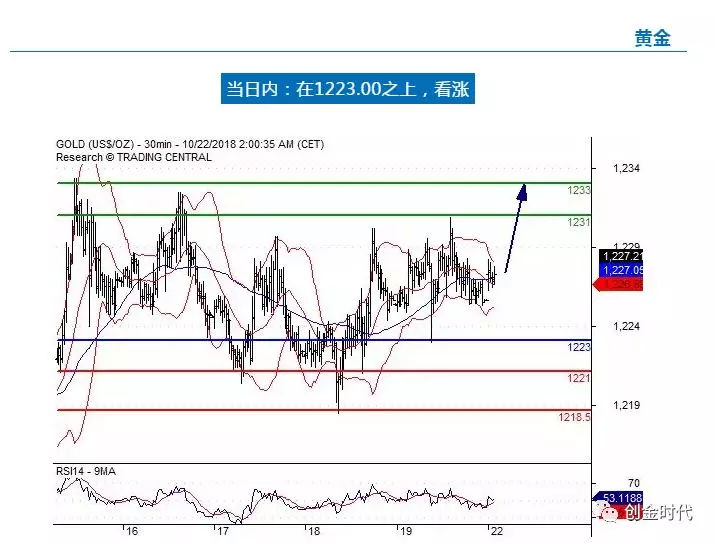Click the 创金时代 watermark text

click(x=658, y=513)
